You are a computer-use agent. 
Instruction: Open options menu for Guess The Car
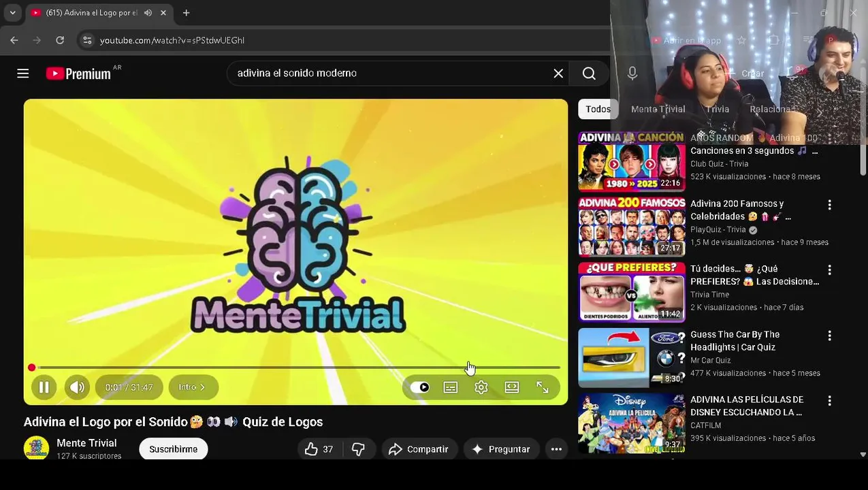point(829,336)
